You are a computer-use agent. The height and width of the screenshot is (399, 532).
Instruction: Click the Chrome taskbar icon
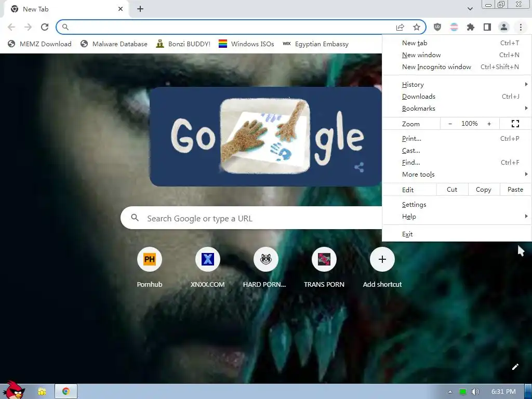(66, 392)
